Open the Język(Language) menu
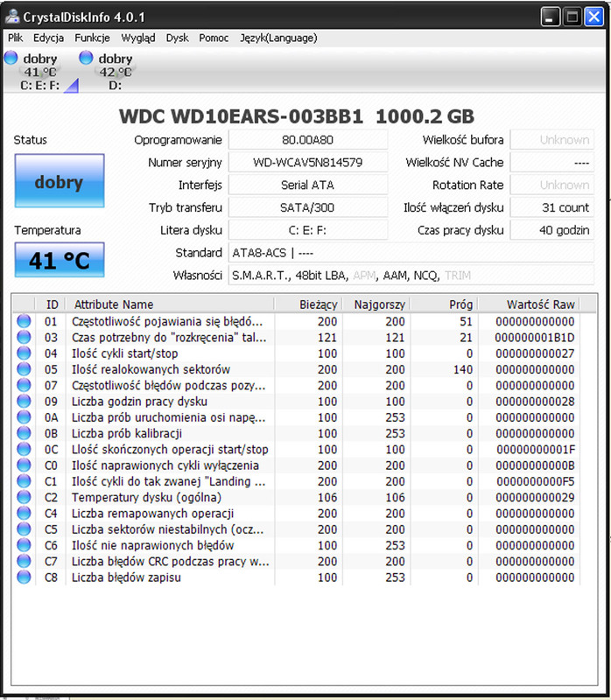This screenshot has width=611, height=700. pyautogui.click(x=278, y=38)
